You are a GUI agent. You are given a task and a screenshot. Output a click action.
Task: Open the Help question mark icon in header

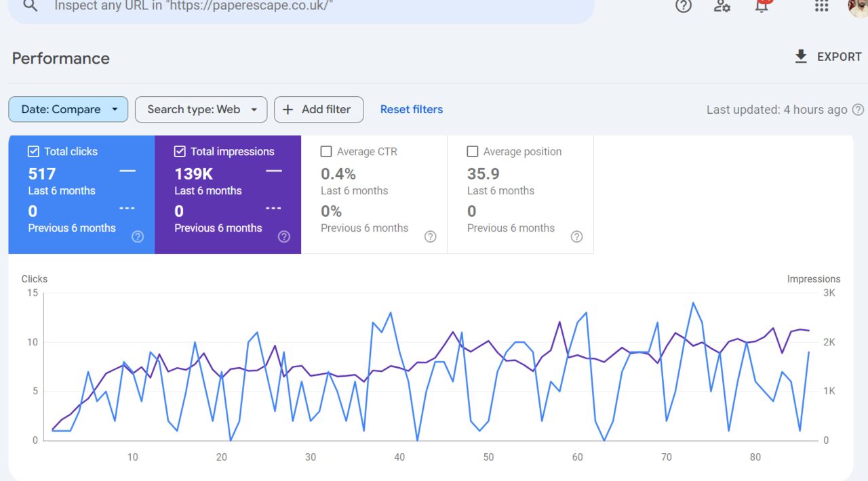point(684,6)
